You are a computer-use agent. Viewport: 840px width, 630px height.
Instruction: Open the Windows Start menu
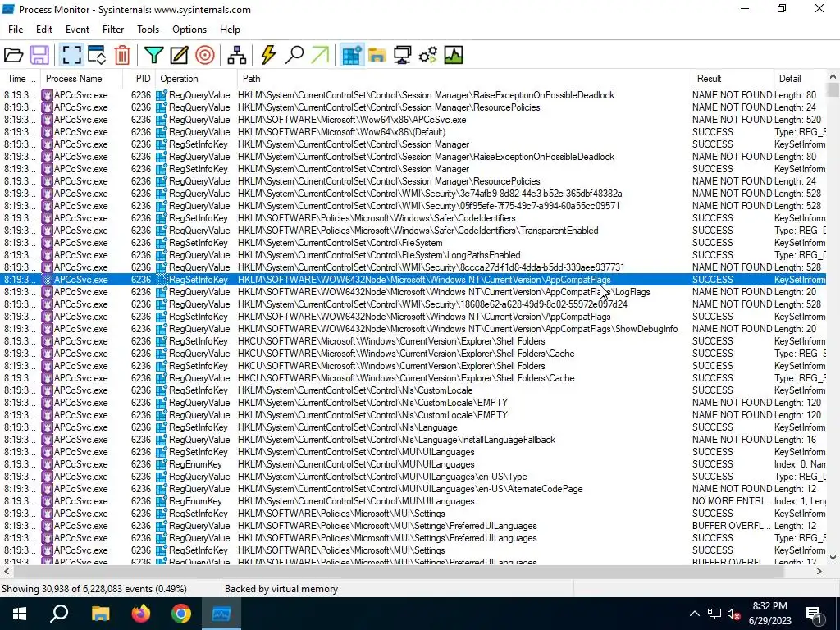[x=20, y=614]
